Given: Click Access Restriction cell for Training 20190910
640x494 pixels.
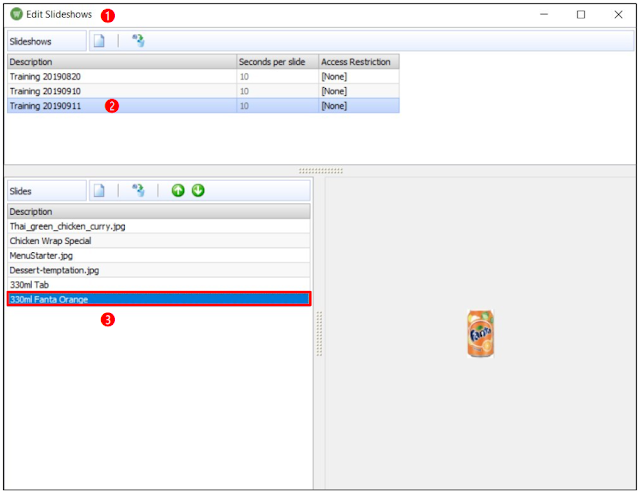Looking at the screenshot, I should pyautogui.click(x=359, y=91).
